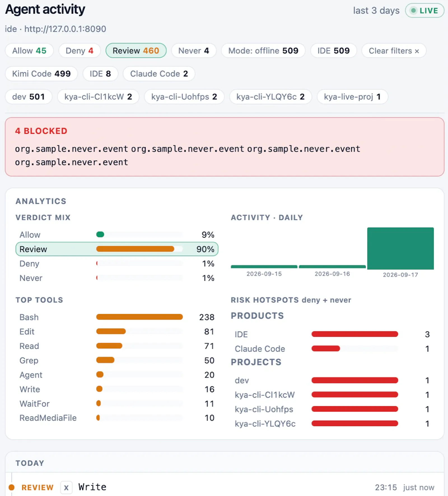Toggle the Allow 45 filter chip
The image size is (448, 496).
[x=29, y=51]
